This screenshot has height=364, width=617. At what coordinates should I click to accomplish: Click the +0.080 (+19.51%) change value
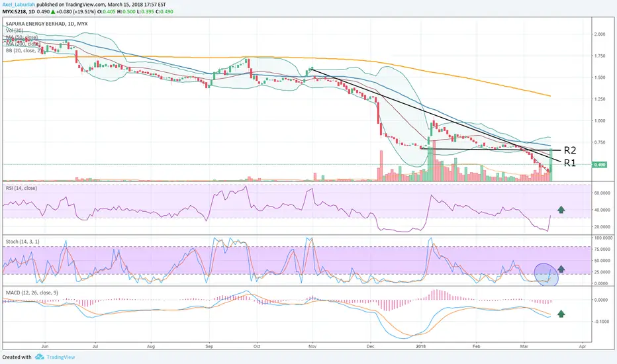[76, 11]
